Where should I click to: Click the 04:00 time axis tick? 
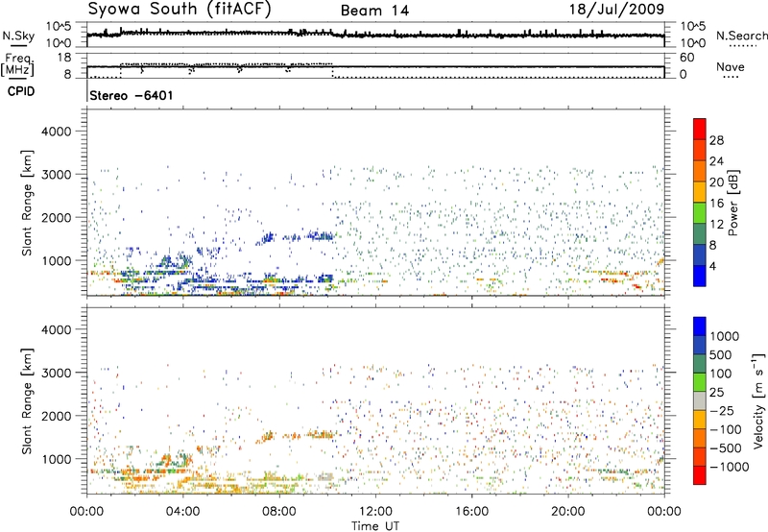pyautogui.click(x=183, y=512)
